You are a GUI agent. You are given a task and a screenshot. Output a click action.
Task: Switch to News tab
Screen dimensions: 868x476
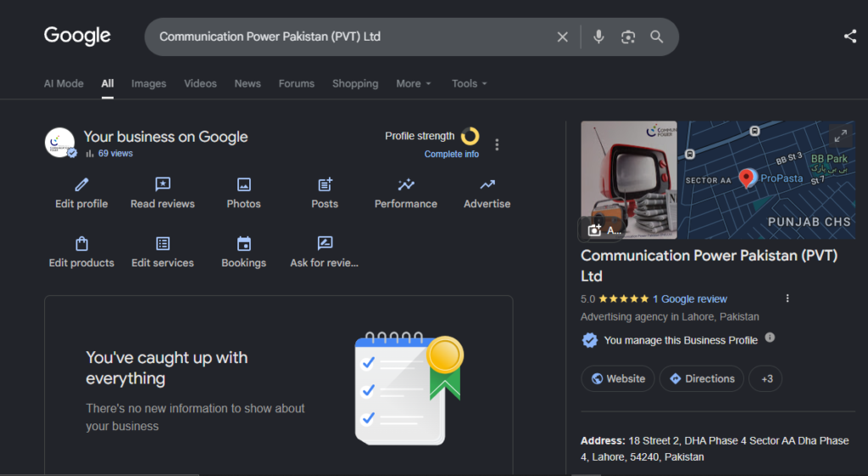[248, 84]
